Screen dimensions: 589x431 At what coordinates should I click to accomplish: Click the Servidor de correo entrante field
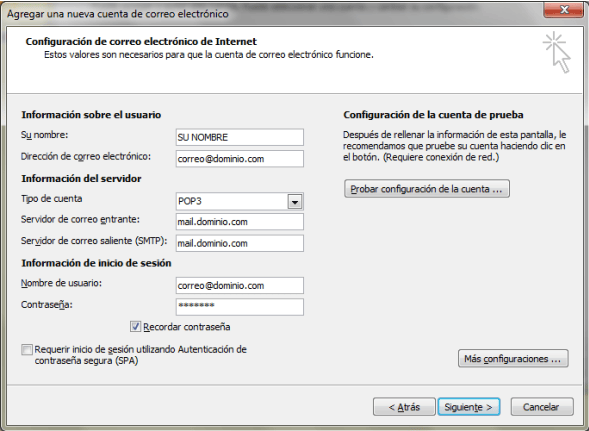240,222
